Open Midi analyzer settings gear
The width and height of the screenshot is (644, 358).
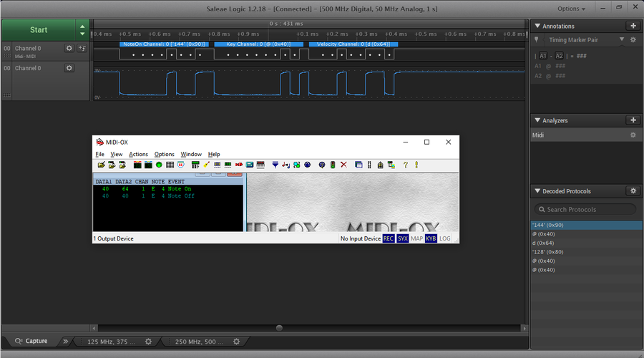633,135
